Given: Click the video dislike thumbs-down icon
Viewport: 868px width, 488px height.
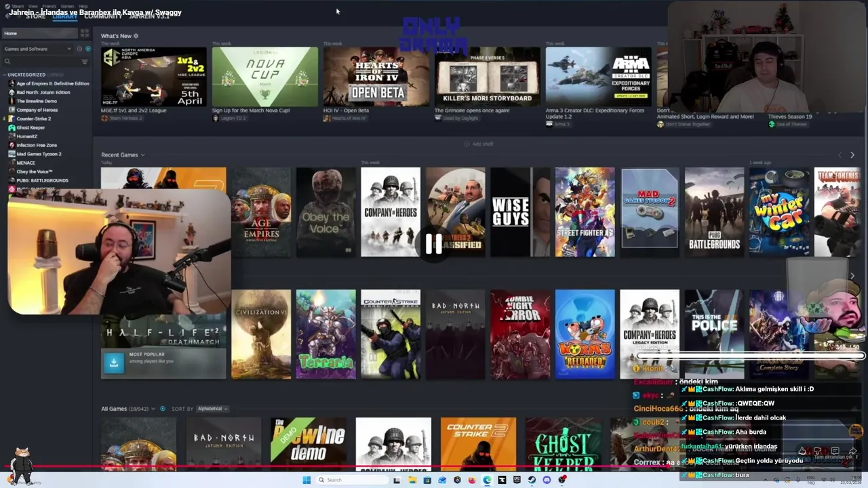Looking at the screenshot, I should (818, 451).
